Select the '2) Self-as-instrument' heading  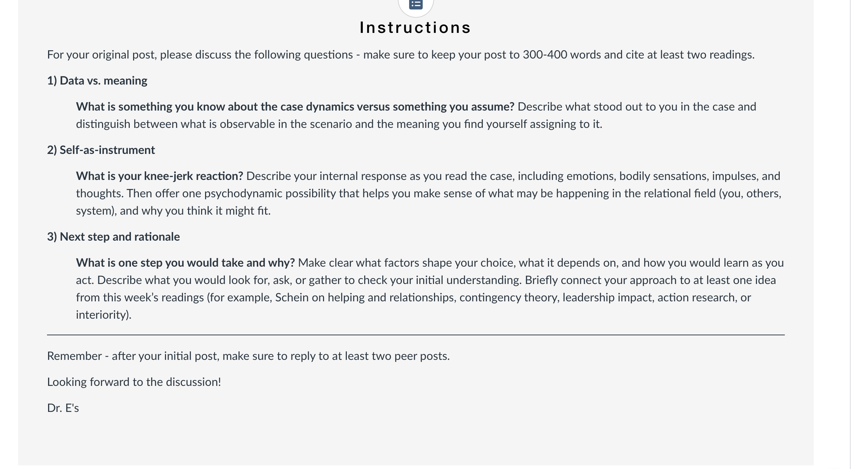point(101,150)
